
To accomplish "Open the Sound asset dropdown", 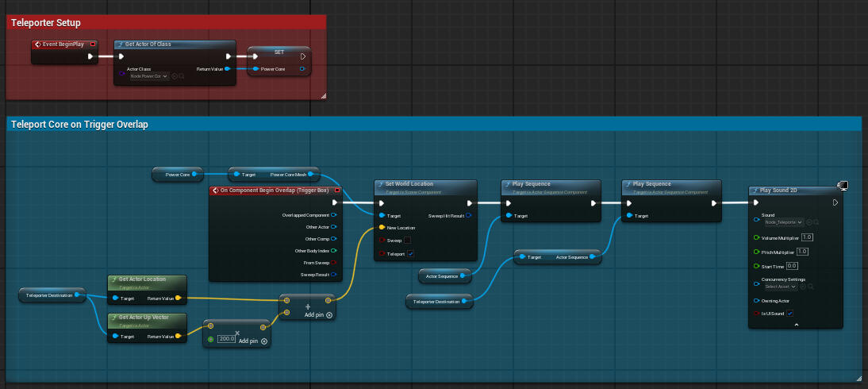I will [783, 222].
